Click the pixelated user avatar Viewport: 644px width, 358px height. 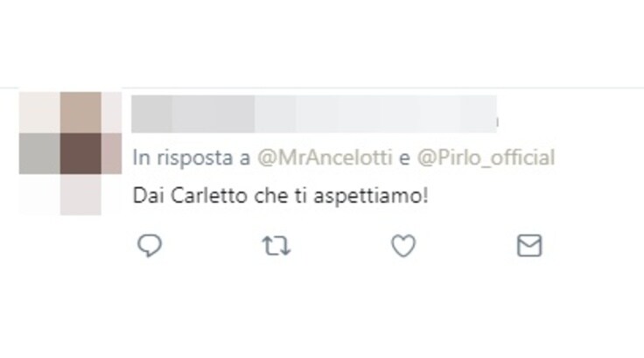coord(70,153)
